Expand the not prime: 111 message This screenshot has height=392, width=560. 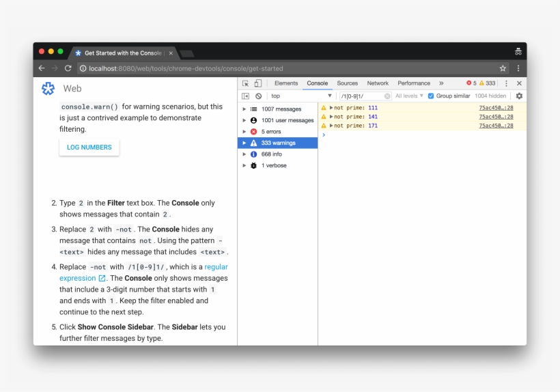(331, 108)
